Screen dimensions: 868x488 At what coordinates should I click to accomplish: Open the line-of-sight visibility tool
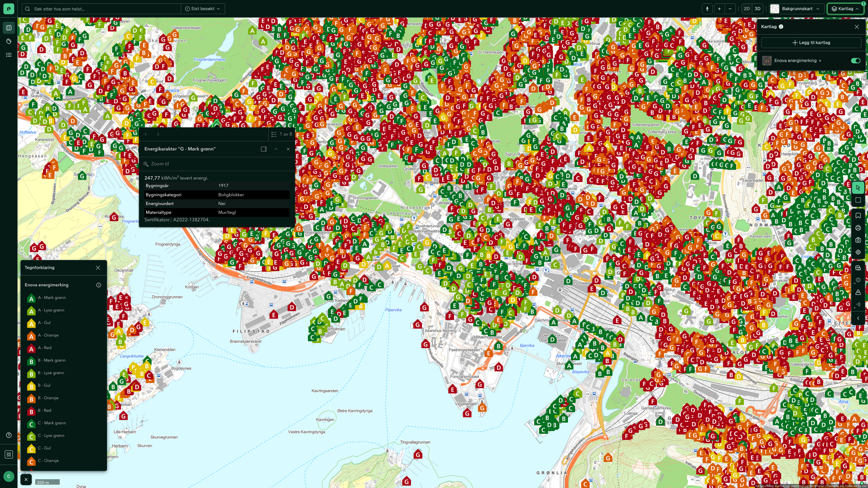(858, 304)
